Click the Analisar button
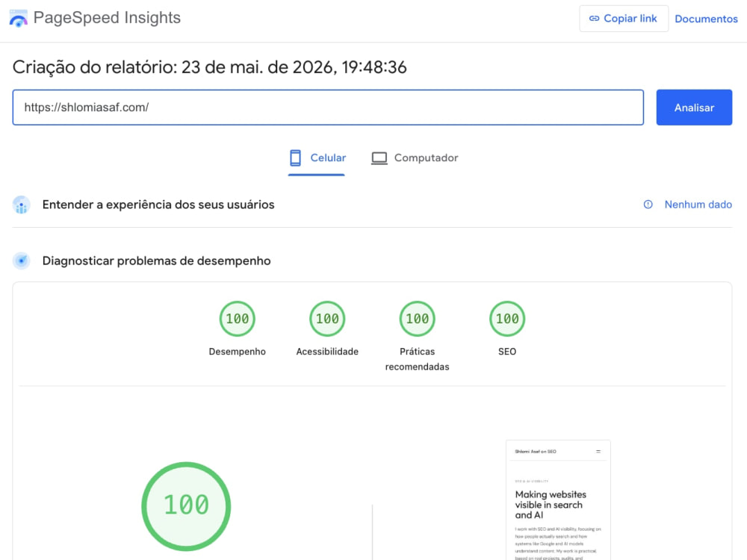Image resolution: width=747 pixels, height=560 pixels. [x=694, y=108]
